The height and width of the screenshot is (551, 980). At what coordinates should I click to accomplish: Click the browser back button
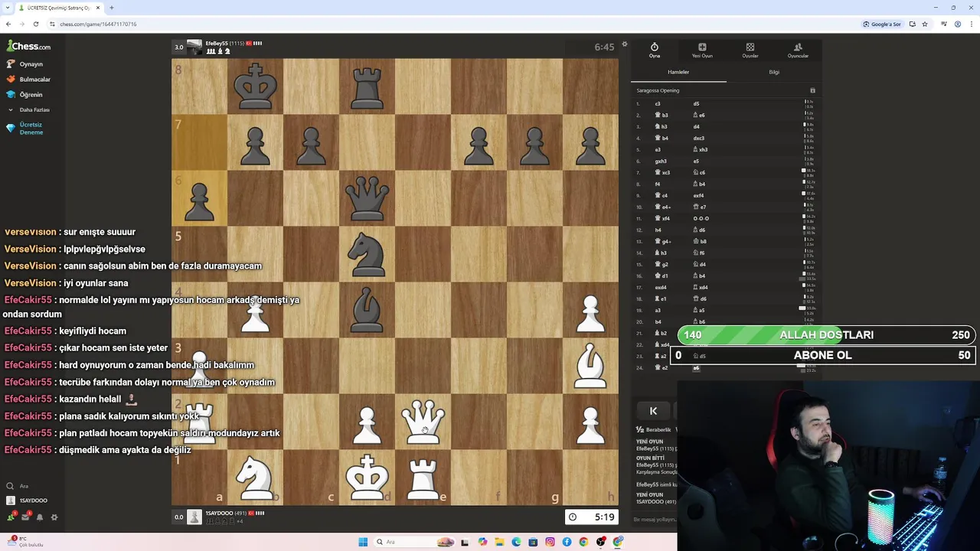tap(8, 24)
